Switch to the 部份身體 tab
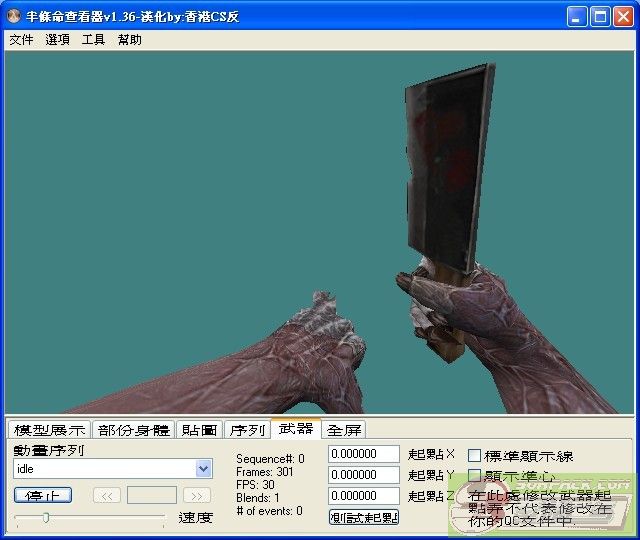The width and height of the screenshot is (640, 540). coord(134,430)
